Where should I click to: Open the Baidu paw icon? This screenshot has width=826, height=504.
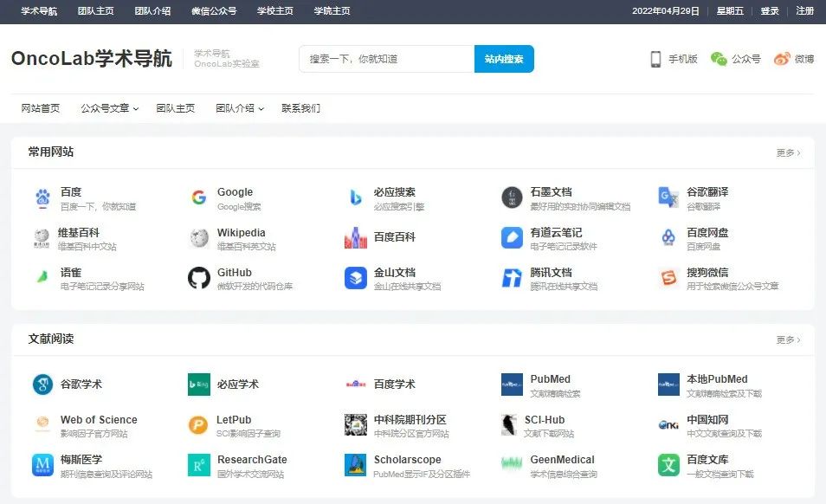click(x=42, y=198)
